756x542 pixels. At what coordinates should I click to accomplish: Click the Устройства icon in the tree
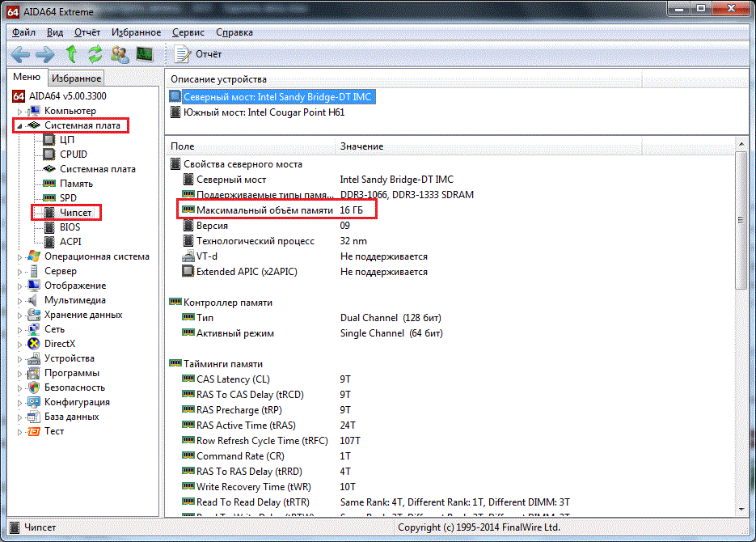click(34, 358)
